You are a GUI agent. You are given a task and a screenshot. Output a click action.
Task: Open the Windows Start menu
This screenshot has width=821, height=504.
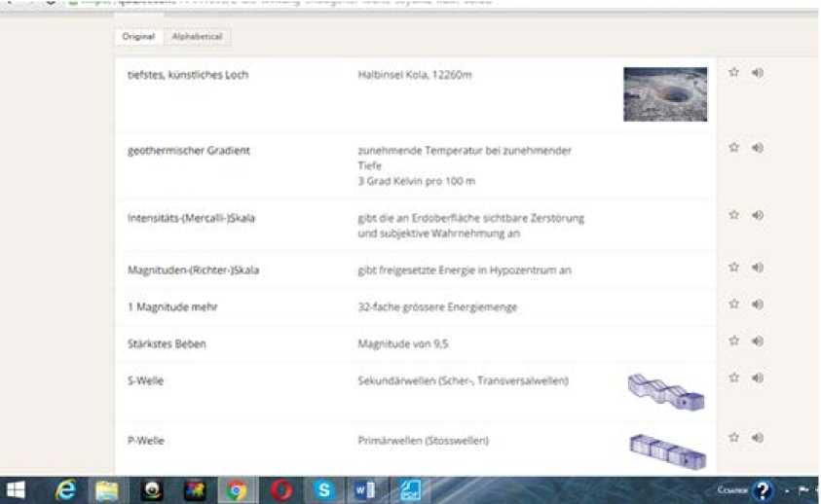(16, 490)
